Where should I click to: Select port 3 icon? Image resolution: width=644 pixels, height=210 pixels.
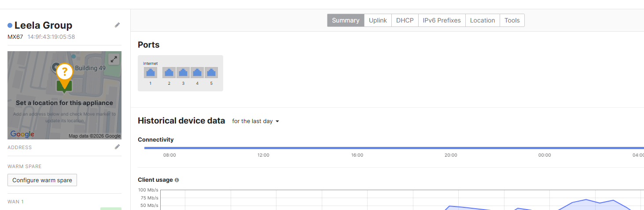pos(183,73)
